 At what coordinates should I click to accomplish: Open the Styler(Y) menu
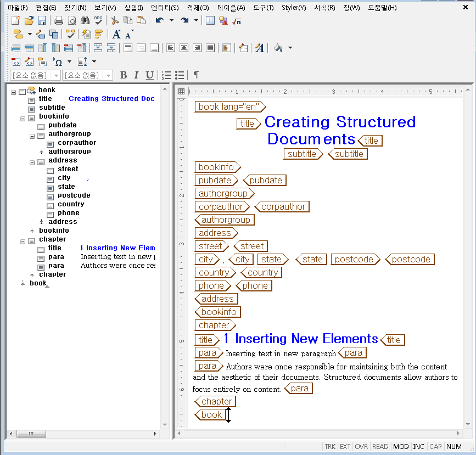point(294,8)
